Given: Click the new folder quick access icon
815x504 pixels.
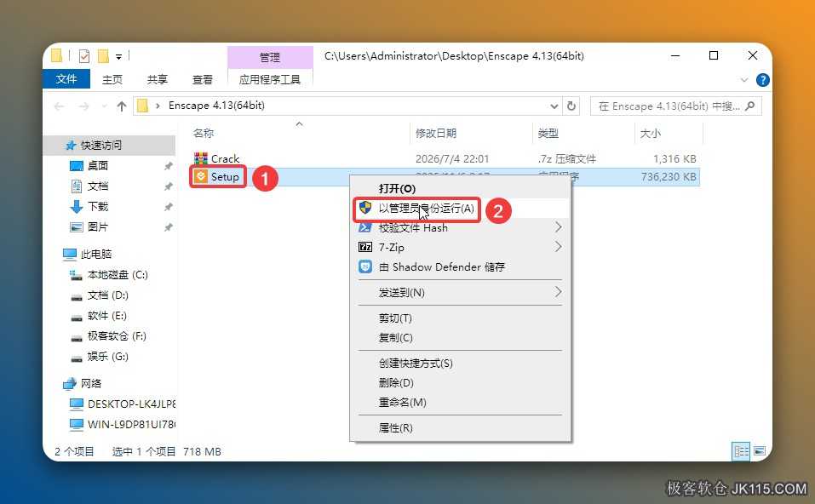Looking at the screenshot, I should click(103, 55).
